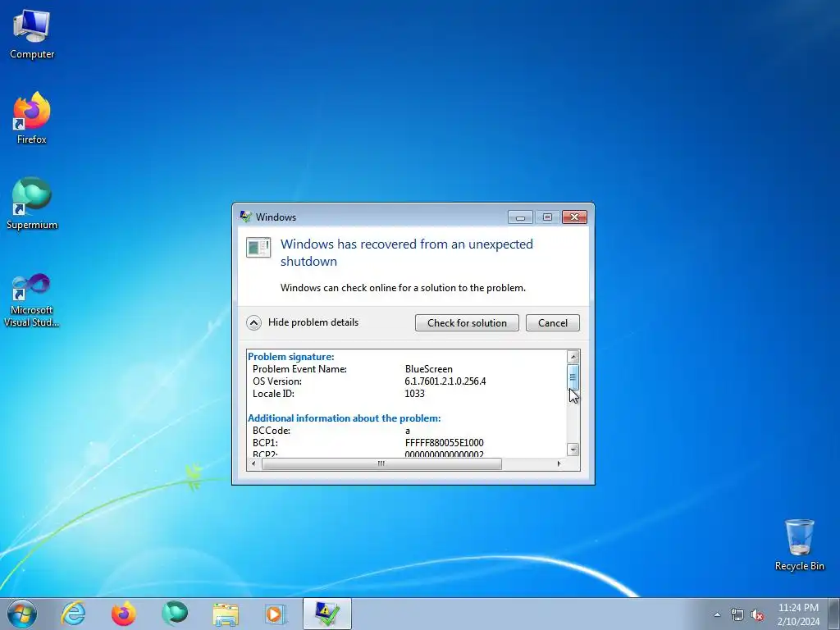The width and height of the screenshot is (840, 630).
Task: Click the Show desktop strip on taskbar
Action: (834, 614)
